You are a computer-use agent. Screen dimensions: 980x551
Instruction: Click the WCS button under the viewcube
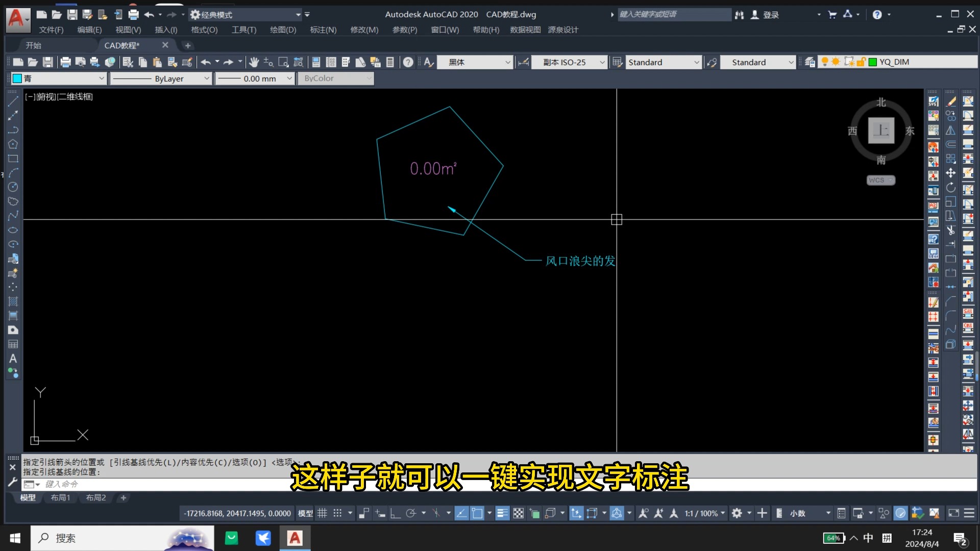pos(880,180)
